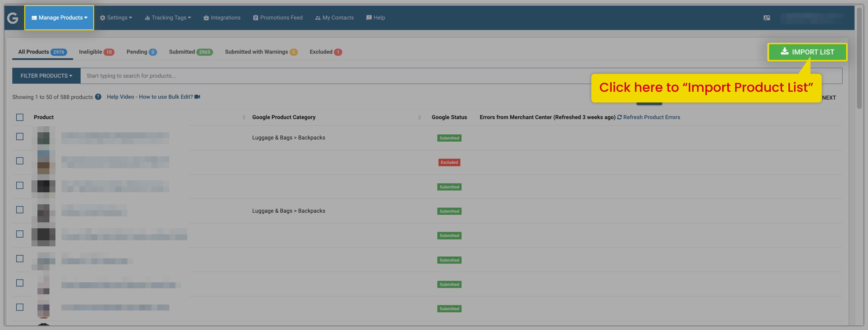Image resolution: width=868 pixels, height=330 pixels.
Task: Sort by Google Product Category arrows
Action: tap(419, 117)
